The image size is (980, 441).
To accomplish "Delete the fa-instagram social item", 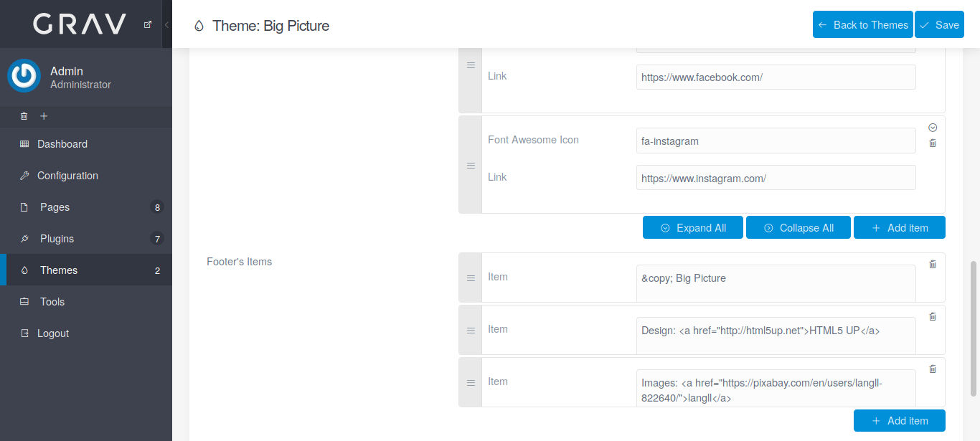I will click(x=933, y=143).
